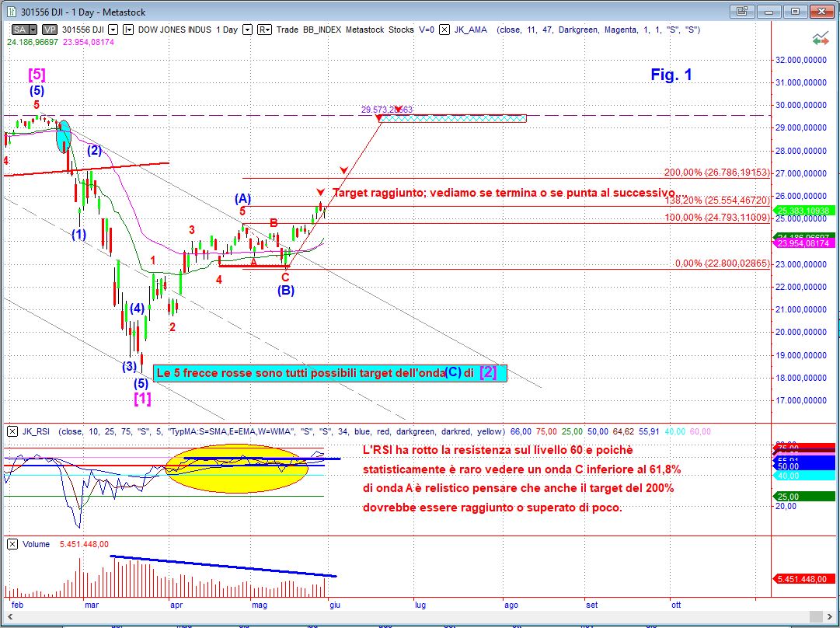
Task: Click the 'apr' date axis label
Action: 176,605
